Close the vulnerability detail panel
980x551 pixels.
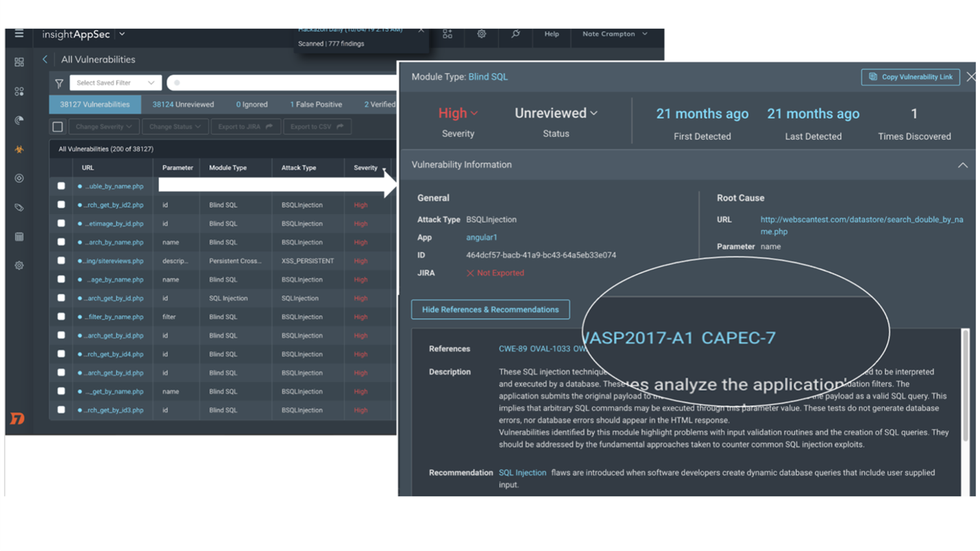point(970,77)
